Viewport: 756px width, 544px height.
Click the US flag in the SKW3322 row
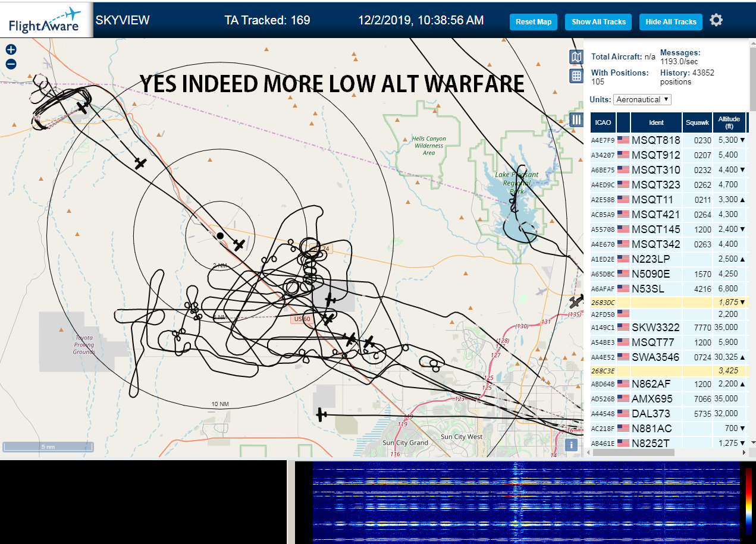pyautogui.click(x=623, y=328)
